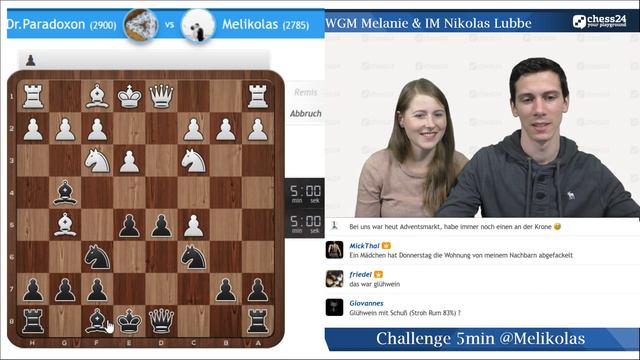Abort the game with the Abbruch button
Viewport: 640px width, 360px height.
(x=306, y=113)
